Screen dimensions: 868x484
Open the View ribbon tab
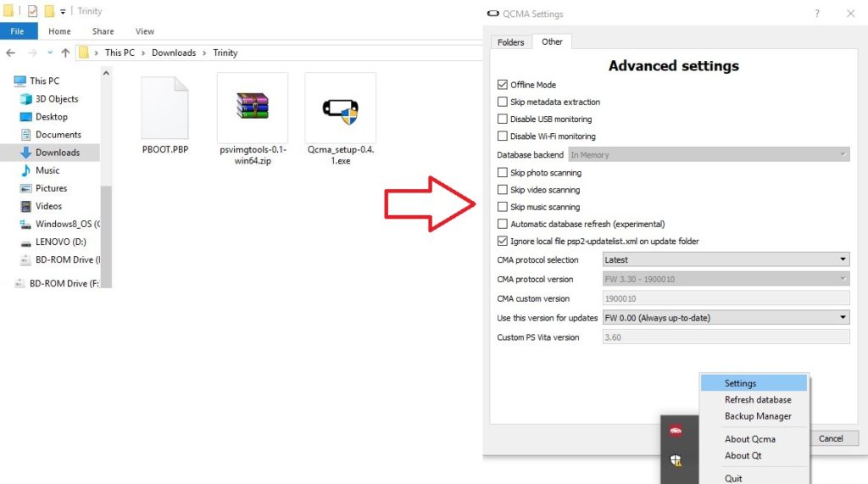144,31
